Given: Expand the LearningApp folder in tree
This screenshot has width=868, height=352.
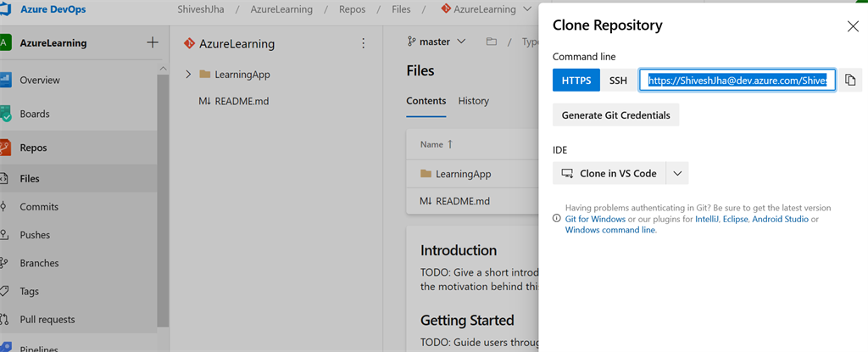Looking at the screenshot, I should 188,75.
